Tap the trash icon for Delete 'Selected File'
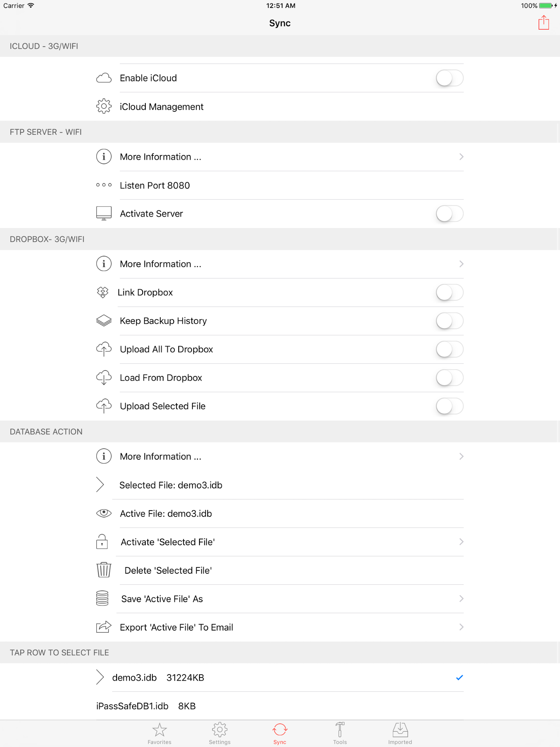The height and width of the screenshot is (747, 560). [104, 570]
